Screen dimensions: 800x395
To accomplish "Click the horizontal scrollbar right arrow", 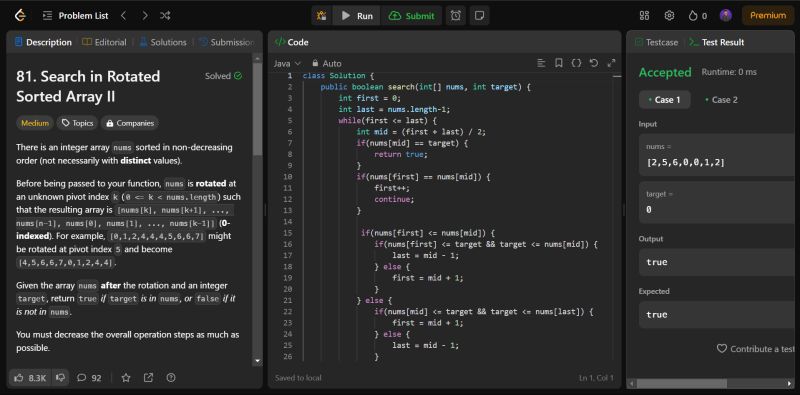I will pyautogui.click(x=790, y=383).
